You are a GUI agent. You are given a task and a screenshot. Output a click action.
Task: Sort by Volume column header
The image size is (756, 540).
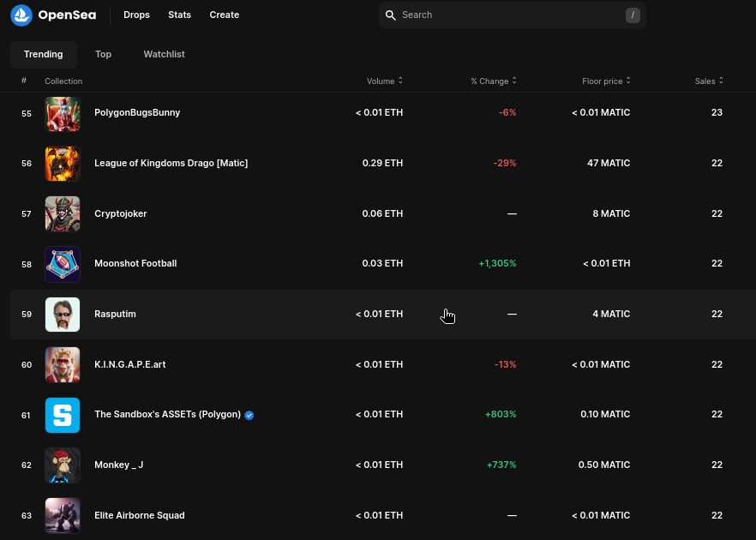[385, 81]
